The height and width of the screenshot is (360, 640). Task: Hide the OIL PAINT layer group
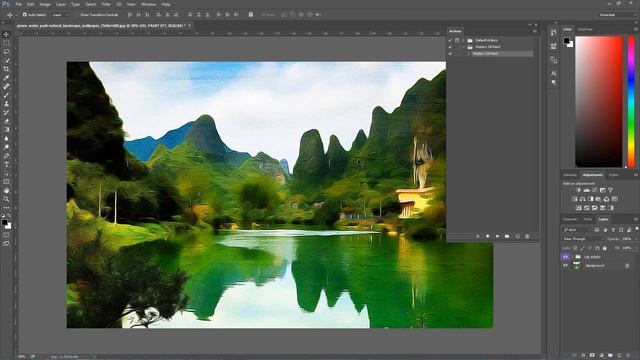(x=566, y=257)
